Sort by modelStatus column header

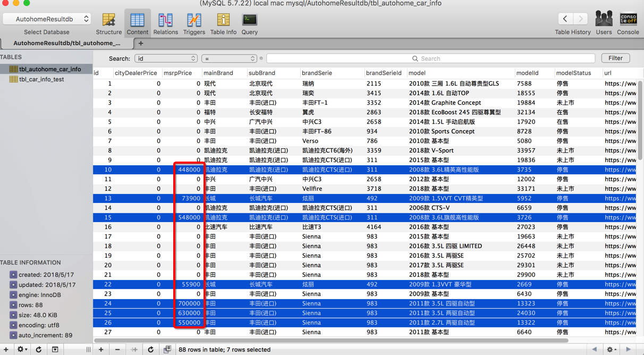[578, 73]
